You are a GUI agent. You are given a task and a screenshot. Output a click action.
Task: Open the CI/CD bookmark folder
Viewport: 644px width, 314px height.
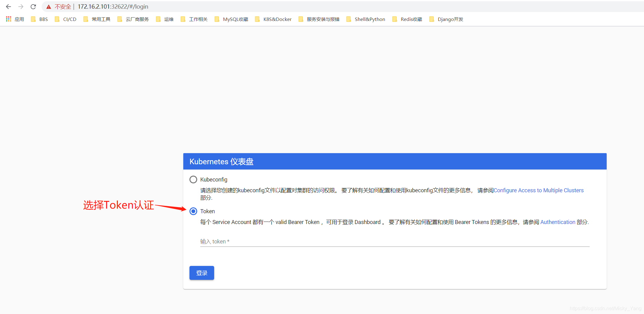coord(65,19)
